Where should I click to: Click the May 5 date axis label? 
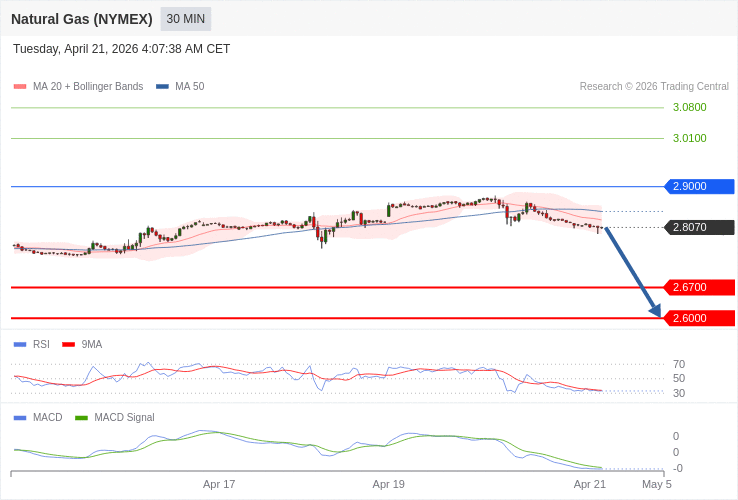[x=657, y=484]
